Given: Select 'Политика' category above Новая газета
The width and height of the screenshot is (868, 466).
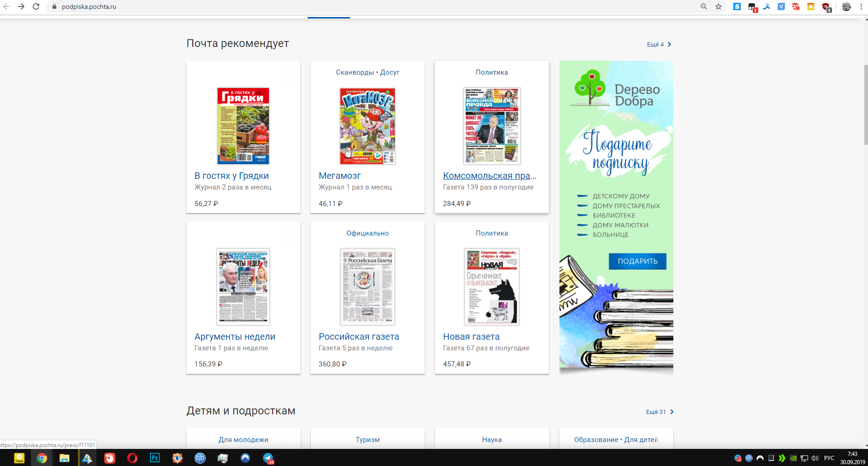Looking at the screenshot, I should pyautogui.click(x=492, y=233).
